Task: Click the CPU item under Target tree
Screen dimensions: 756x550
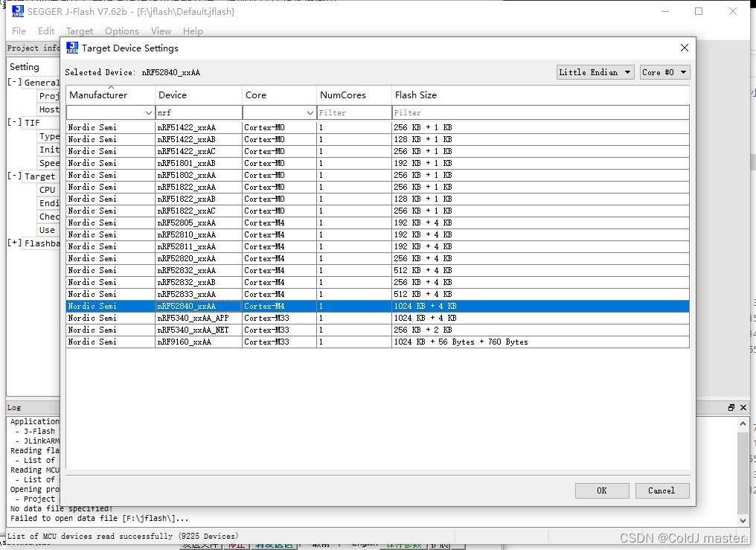Action: coord(48,190)
